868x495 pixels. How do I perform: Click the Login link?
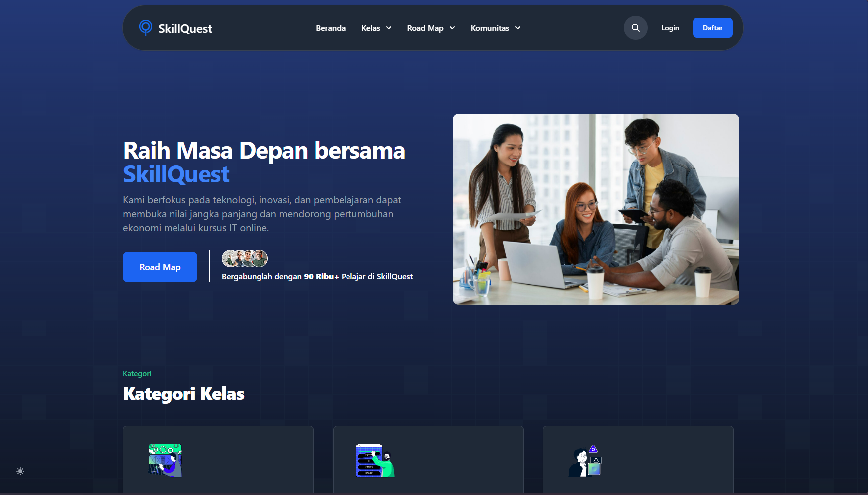point(670,28)
